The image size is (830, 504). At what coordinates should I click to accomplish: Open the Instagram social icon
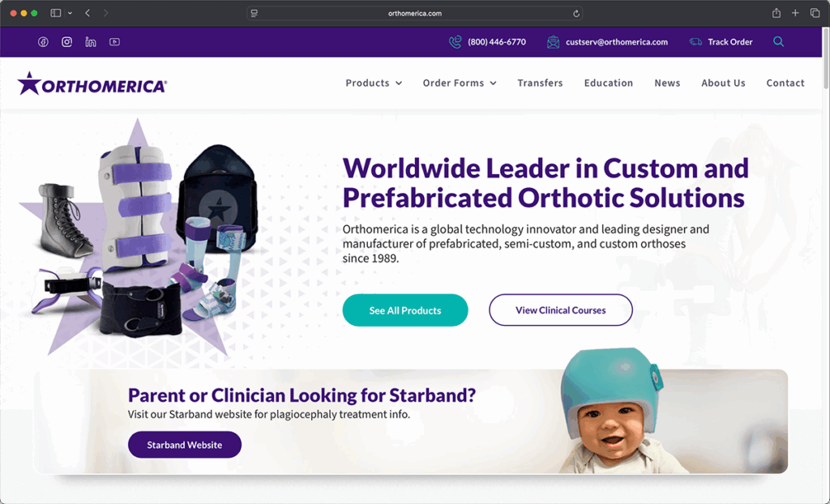coord(66,42)
